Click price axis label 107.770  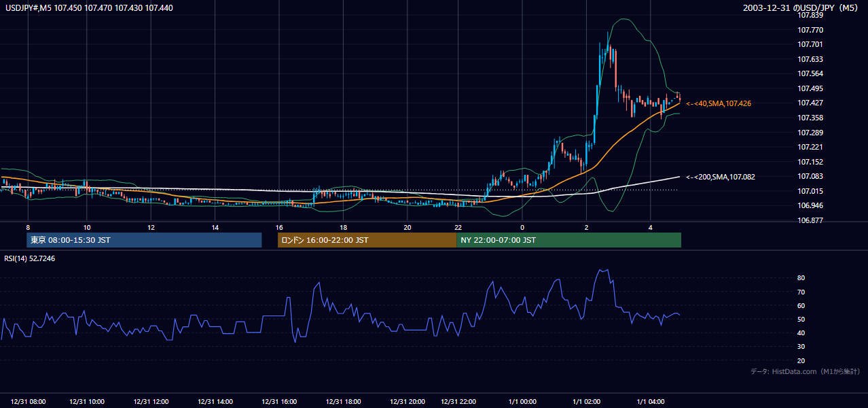click(x=810, y=30)
